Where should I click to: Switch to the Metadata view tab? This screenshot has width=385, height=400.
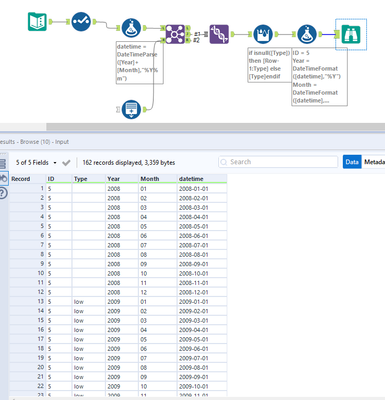coord(374,162)
